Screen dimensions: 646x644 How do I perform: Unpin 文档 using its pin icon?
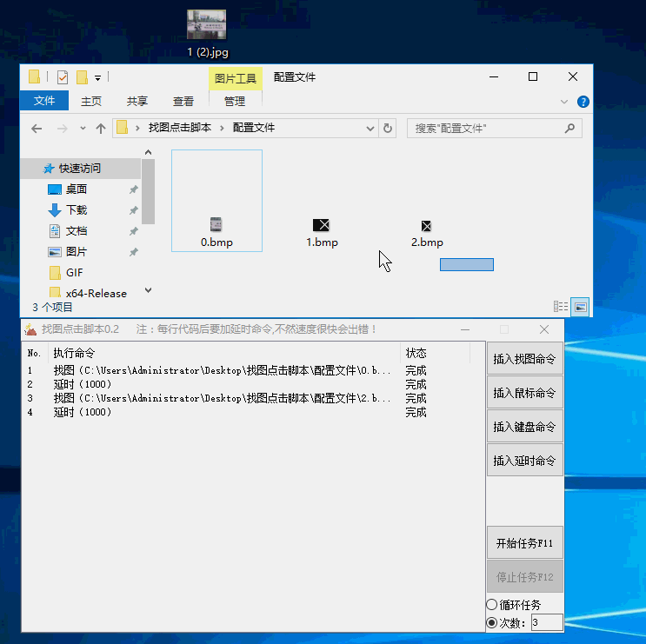pyautogui.click(x=133, y=231)
